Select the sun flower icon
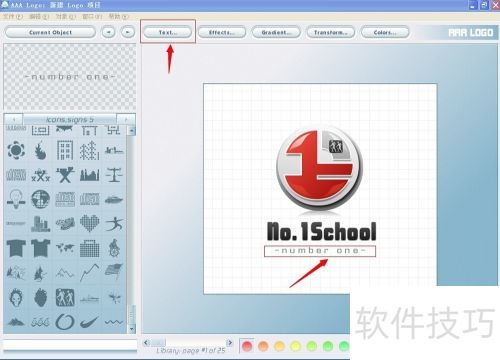Image resolution: width=500 pixels, height=360 pixels. (x=16, y=150)
